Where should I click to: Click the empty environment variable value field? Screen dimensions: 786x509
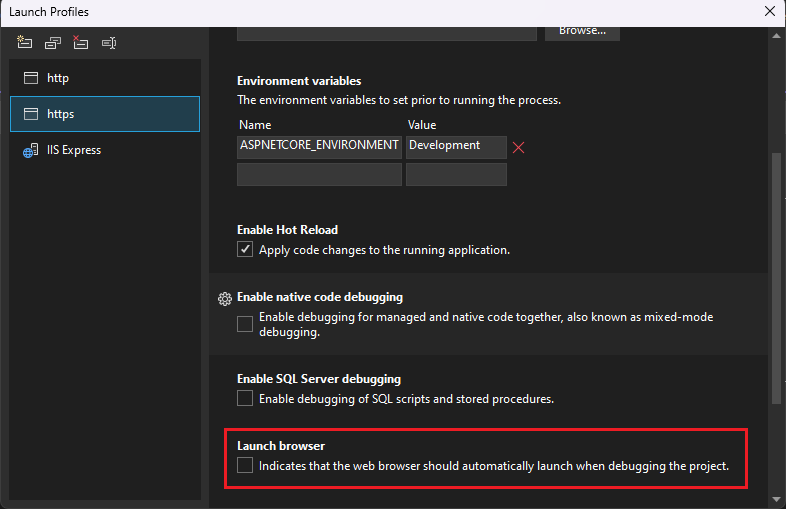click(456, 175)
